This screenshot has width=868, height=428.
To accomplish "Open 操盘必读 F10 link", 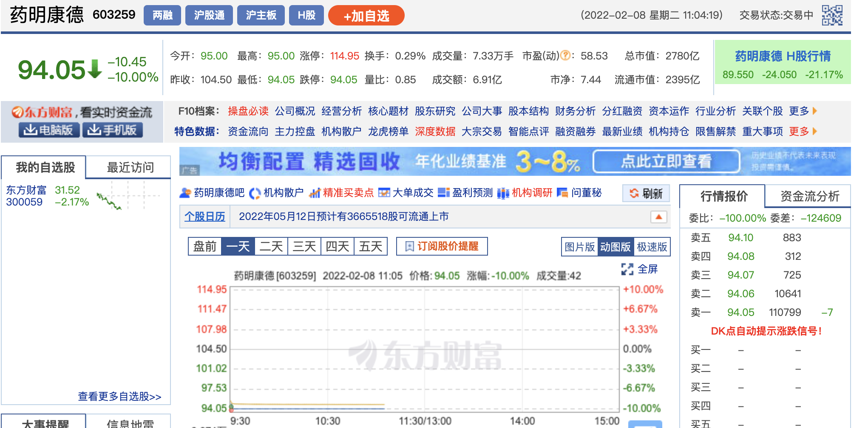I will tap(248, 111).
